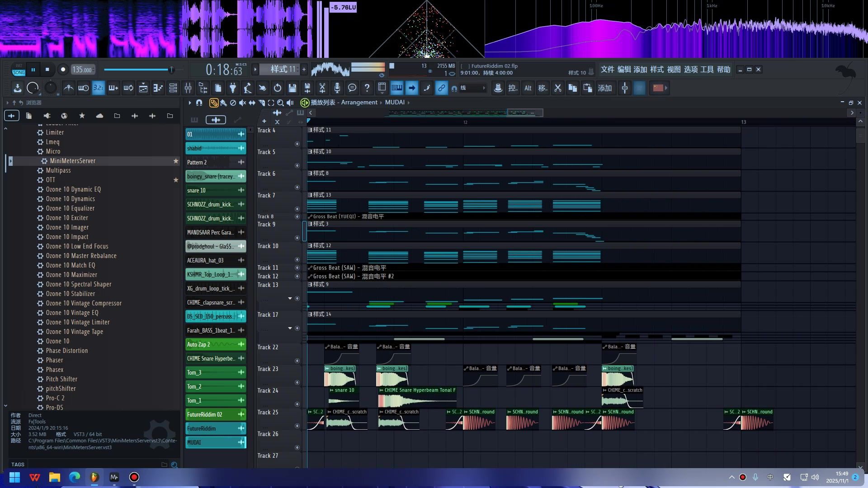
Task: Open the 工具 menu
Action: click(x=707, y=70)
